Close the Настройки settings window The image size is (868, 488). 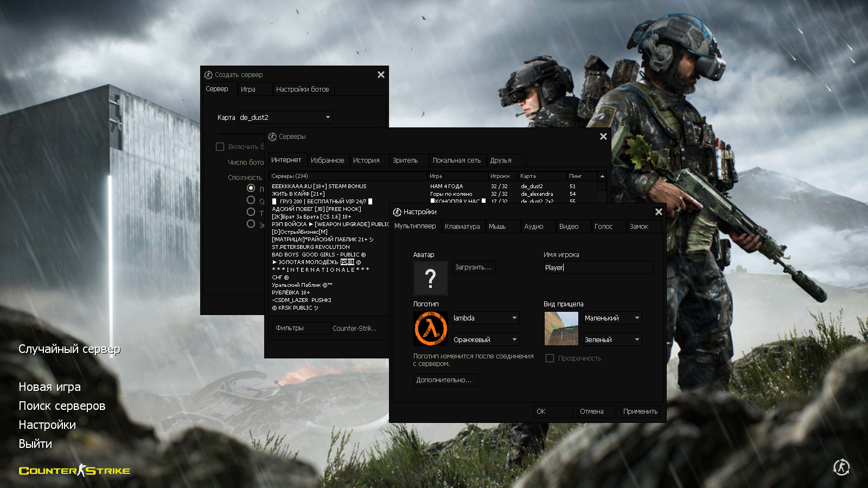[x=659, y=212]
